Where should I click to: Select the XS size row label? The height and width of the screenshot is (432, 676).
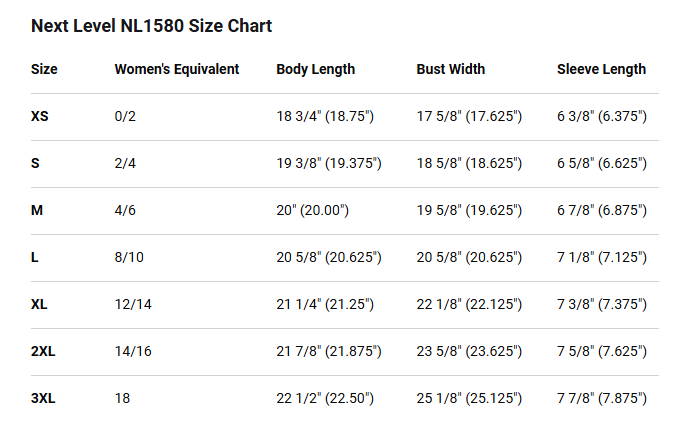coord(40,116)
